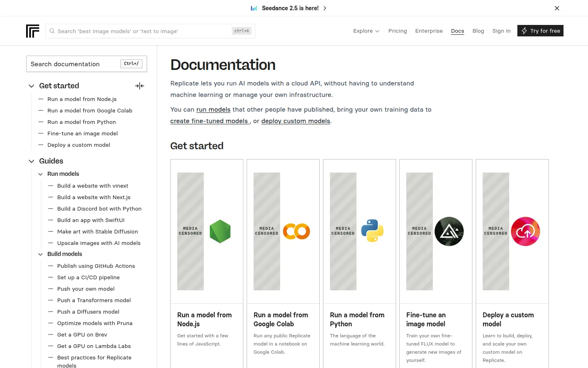The image size is (588, 368).
Task: Open Push a Transformers model guide
Action: pos(94,300)
